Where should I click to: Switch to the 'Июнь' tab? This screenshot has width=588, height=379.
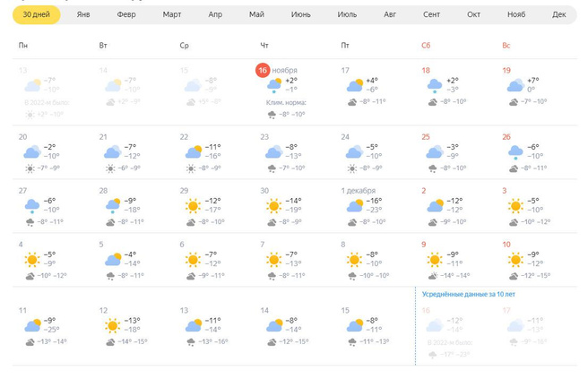pos(301,15)
